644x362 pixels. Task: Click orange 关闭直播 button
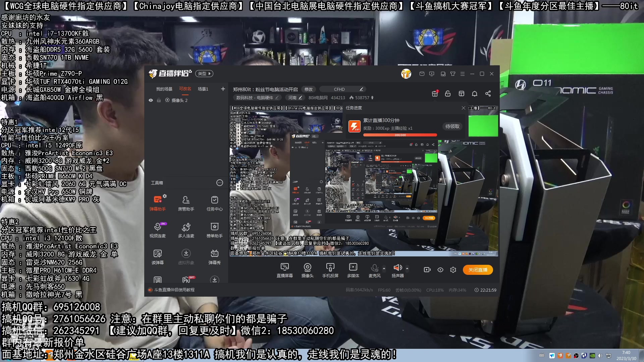coord(478,270)
